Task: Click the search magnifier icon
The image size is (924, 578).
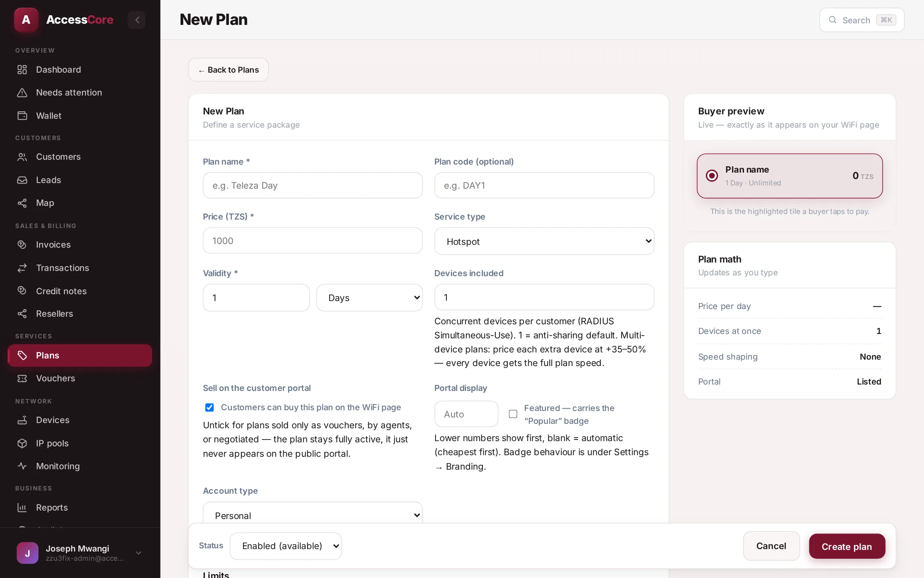Action: coord(833,20)
